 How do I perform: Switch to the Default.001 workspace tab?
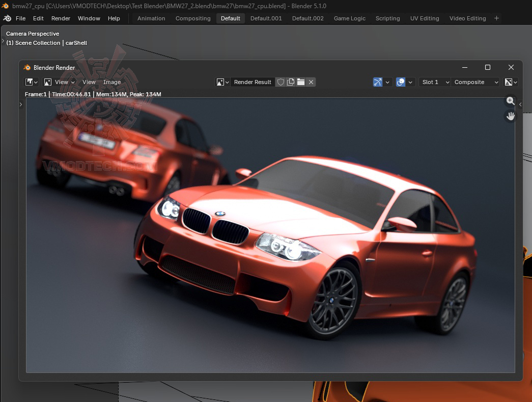point(266,18)
